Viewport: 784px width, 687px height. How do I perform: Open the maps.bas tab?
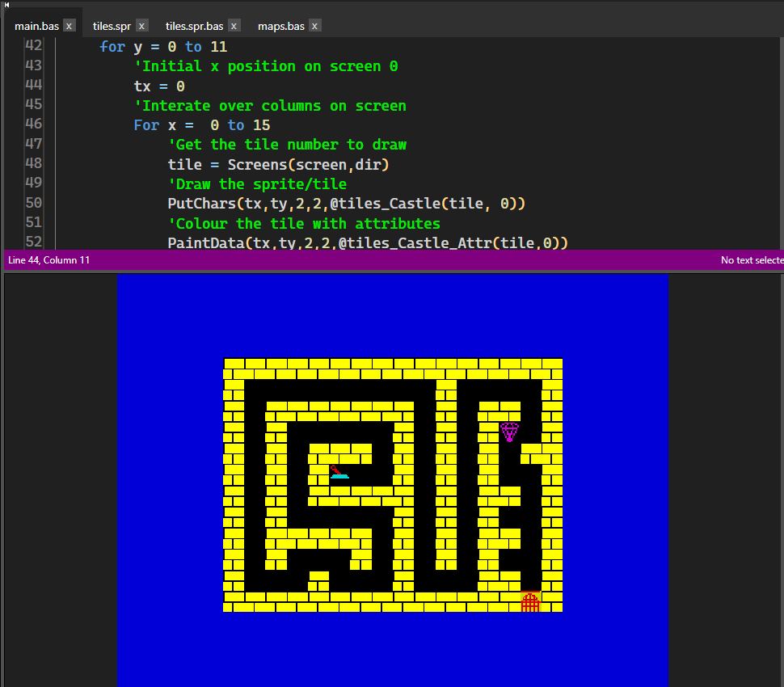(280, 27)
